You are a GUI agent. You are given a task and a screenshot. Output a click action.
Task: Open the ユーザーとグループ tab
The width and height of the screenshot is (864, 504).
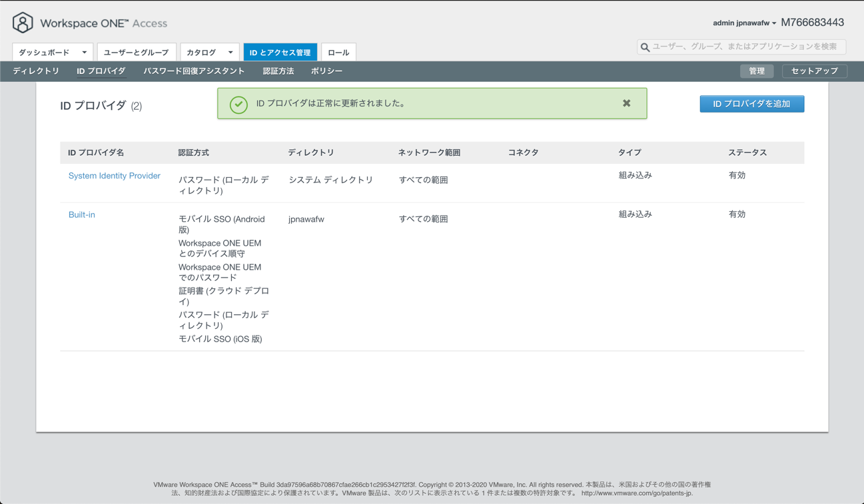coord(136,52)
